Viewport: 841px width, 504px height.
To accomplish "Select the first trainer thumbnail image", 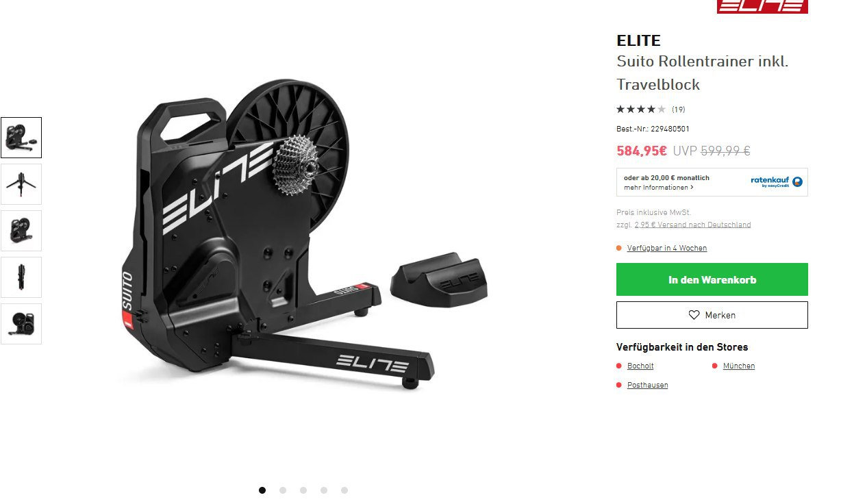I will tap(21, 138).
